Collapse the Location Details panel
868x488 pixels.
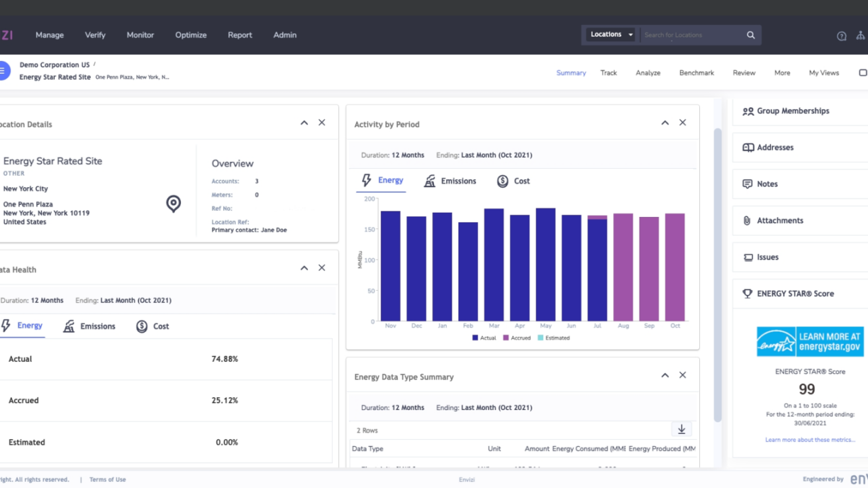coord(304,123)
